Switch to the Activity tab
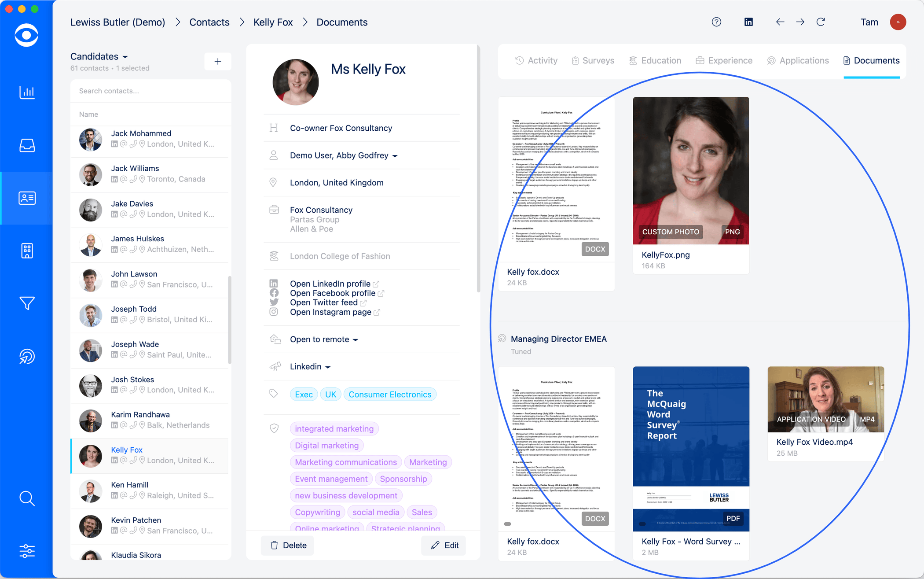 click(x=536, y=61)
